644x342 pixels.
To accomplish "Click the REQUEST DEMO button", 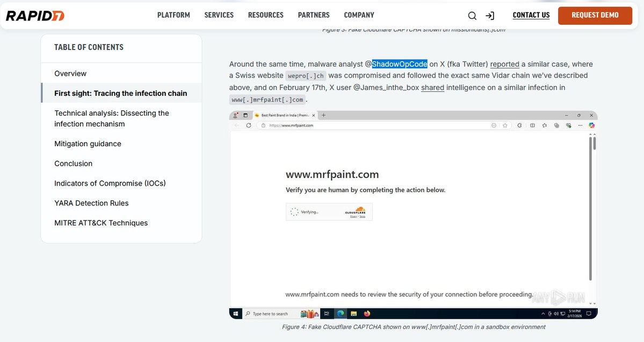I will (595, 15).
